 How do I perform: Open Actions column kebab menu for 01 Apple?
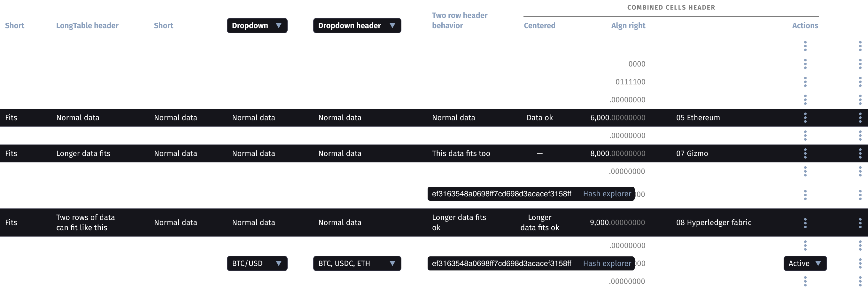805,46
